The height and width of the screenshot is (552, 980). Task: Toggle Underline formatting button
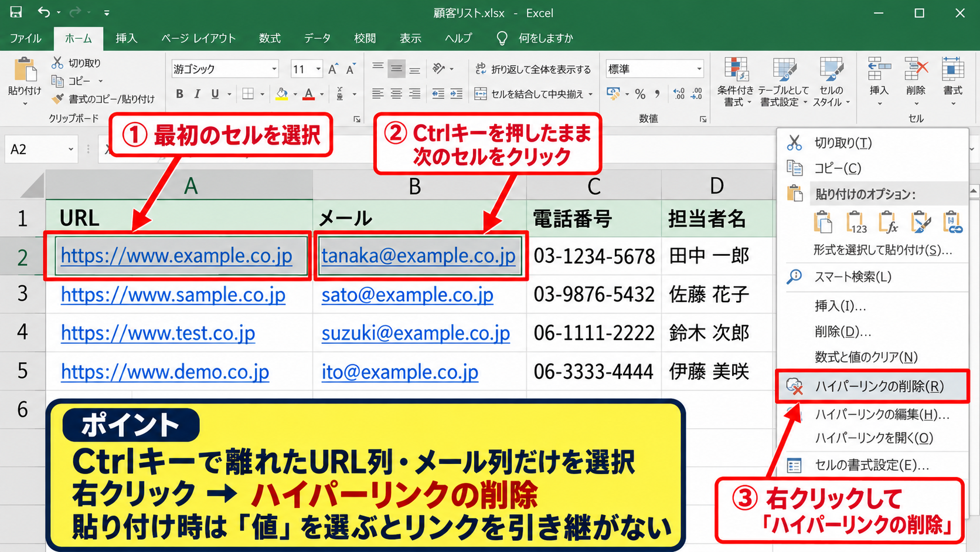click(215, 94)
